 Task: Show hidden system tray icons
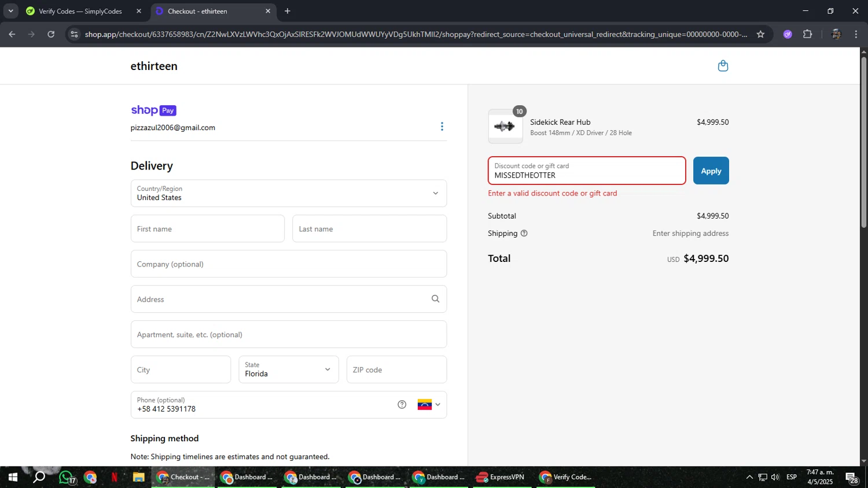(749, 478)
